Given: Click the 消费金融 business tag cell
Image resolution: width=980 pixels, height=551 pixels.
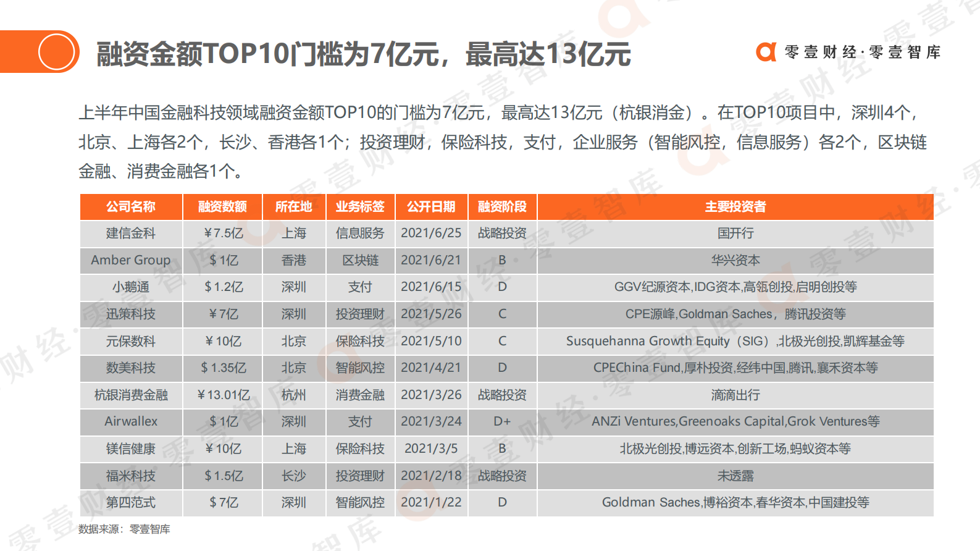Looking at the screenshot, I should point(360,395).
